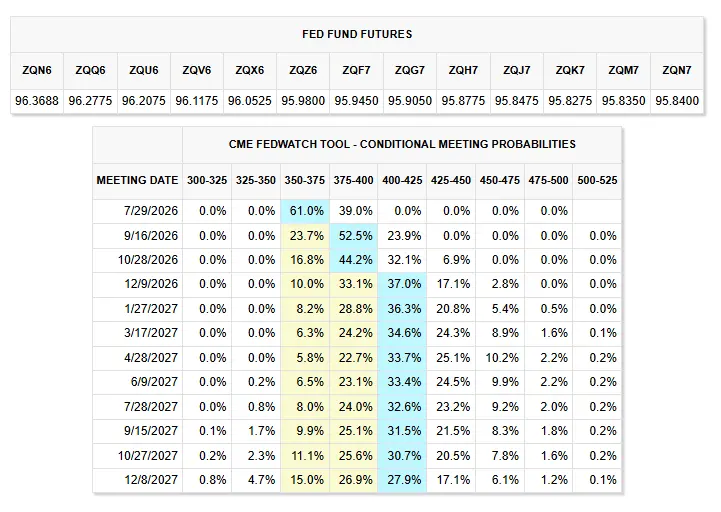Select the ZQZ6 contract header
This screenshot has height=512, width=721.
click(x=303, y=70)
